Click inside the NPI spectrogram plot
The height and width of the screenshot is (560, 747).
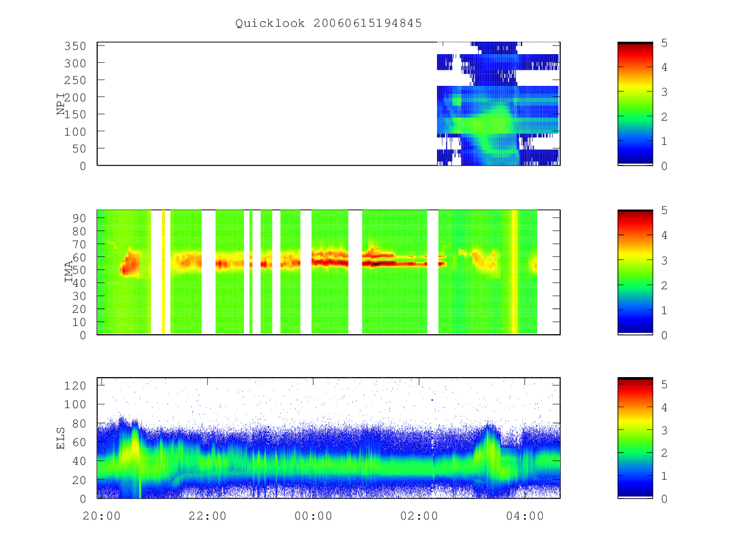point(329,104)
